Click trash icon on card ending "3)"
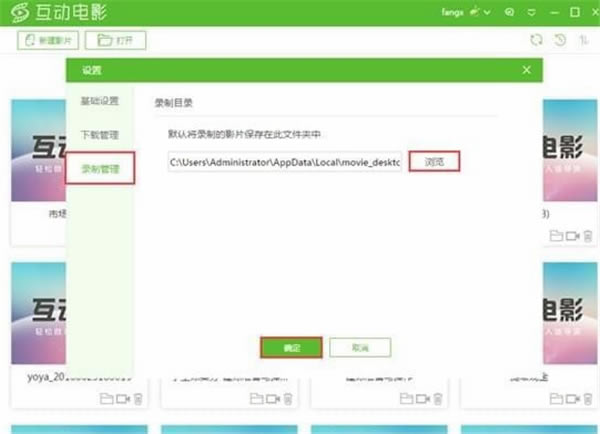Viewport: 600px width, 434px height. (588, 236)
